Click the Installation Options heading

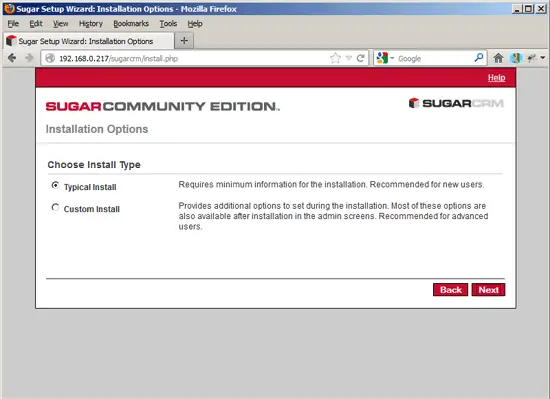pyautogui.click(x=97, y=129)
